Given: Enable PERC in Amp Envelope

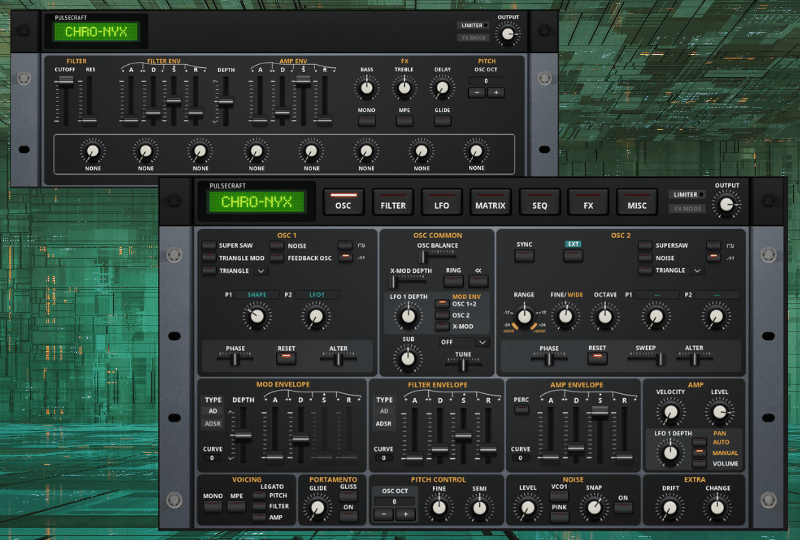Looking at the screenshot, I should [521, 409].
